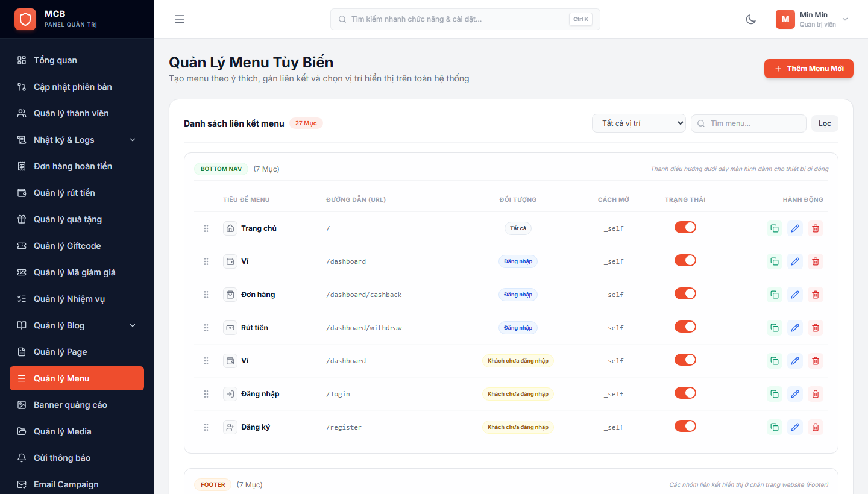
Task: Toggle status for the Đơn hàng menu
Action: click(685, 293)
